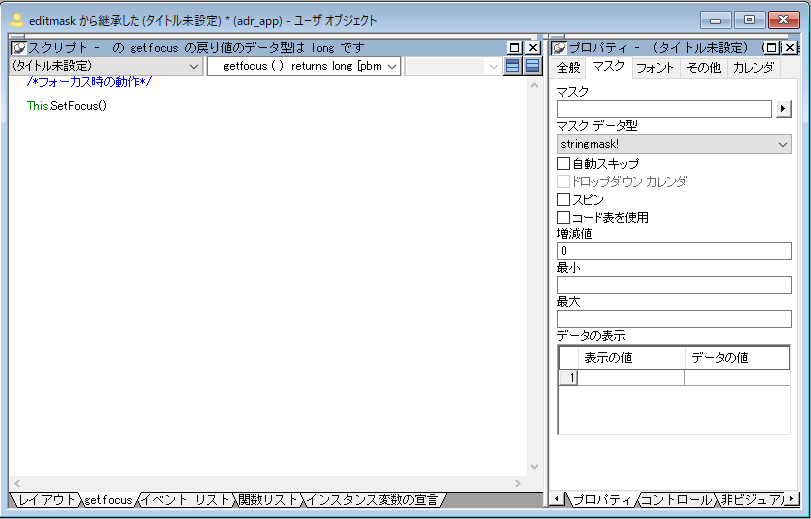811x519 pixels.
Task: Click the mask arrow button beside Mask field
Action: pyautogui.click(x=784, y=109)
